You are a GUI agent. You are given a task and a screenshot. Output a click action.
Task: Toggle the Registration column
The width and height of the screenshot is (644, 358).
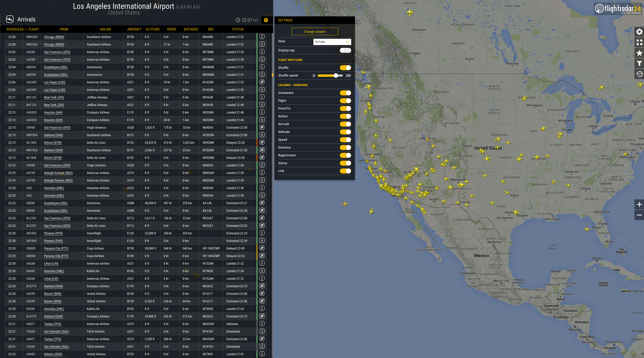[x=345, y=155]
